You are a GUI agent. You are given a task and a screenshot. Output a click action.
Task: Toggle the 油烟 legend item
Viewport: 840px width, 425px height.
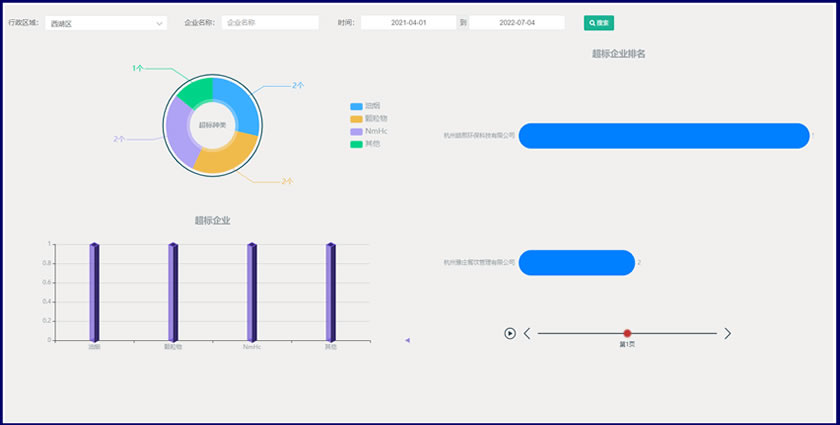pyautogui.click(x=365, y=105)
